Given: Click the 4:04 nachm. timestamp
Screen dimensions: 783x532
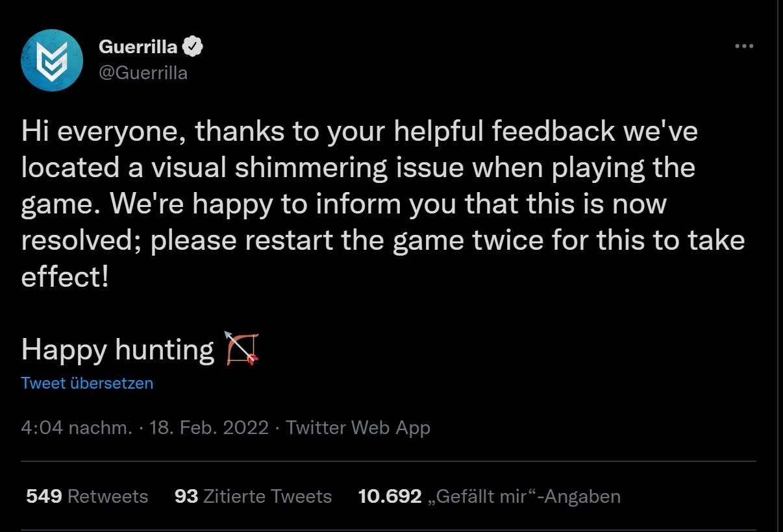Looking at the screenshot, I should pyautogui.click(x=77, y=428).
